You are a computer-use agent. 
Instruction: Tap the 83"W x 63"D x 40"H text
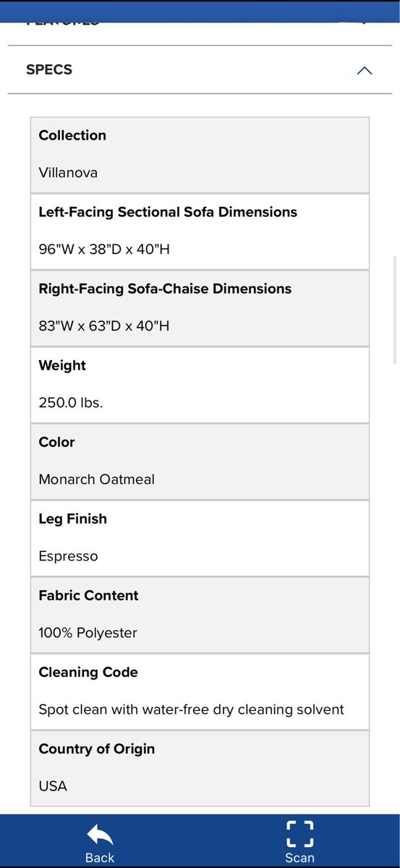(104, 326)
